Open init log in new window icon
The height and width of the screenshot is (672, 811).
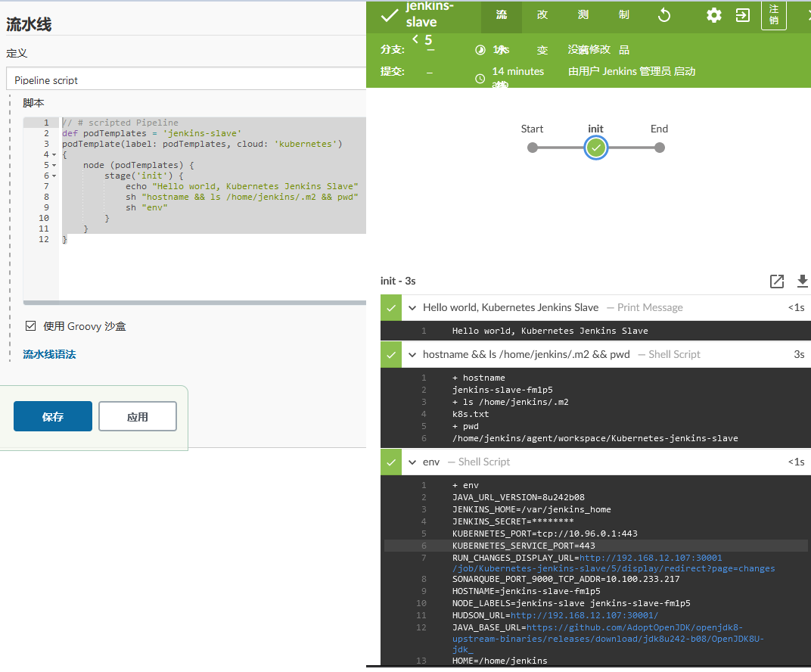(777, 281)
